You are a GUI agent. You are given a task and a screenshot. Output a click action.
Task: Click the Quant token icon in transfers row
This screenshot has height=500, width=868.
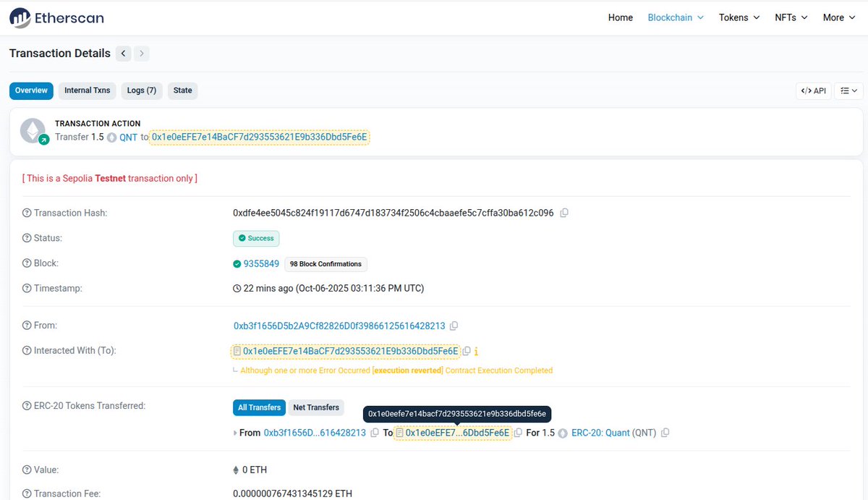coord(563,433)
